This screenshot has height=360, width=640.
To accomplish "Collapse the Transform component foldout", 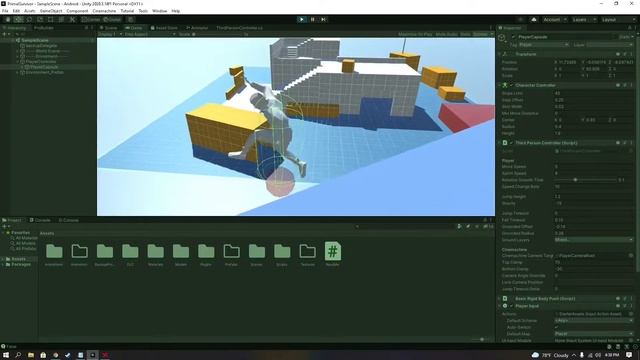I will tap(500, 54).
